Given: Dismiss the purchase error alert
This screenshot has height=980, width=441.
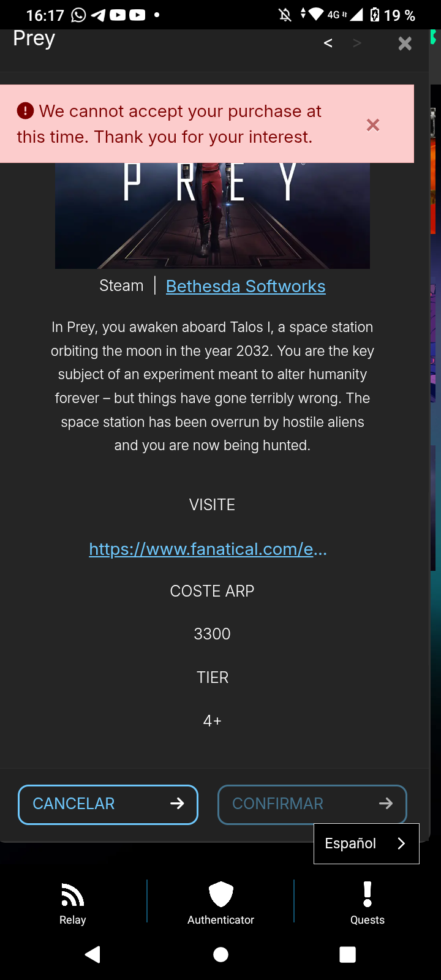Looking at the screenshot, I should (x=372, y=125).
